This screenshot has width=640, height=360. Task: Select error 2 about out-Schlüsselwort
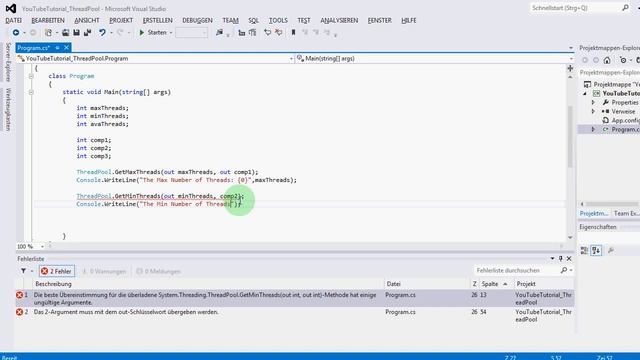(295, 316)
